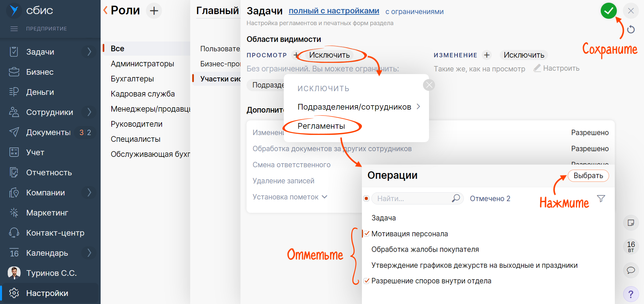This screenshot has height=304, width=644.
Task: Expand Подразделения/сотрудников submenu
Action: 418,107
